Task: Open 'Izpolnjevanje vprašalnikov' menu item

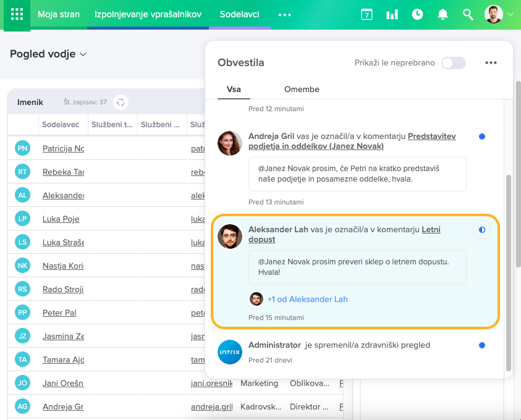Action: point(148,14)
